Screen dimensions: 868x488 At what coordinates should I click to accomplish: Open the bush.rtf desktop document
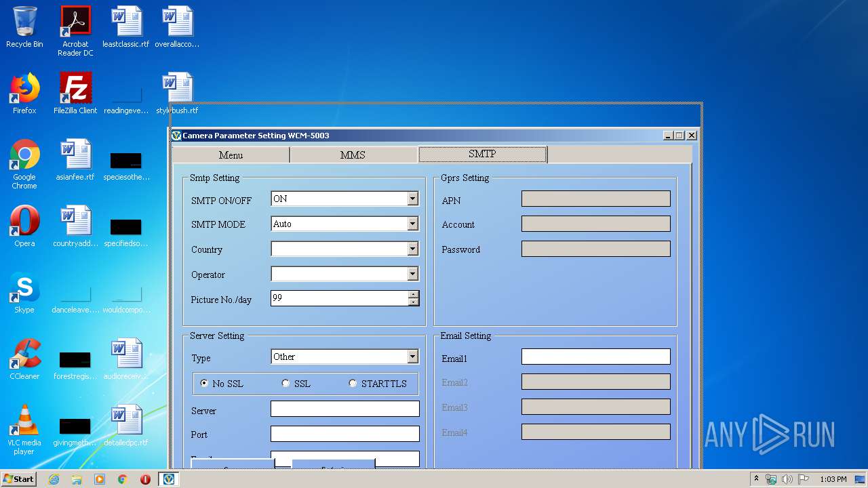(177, 94)
